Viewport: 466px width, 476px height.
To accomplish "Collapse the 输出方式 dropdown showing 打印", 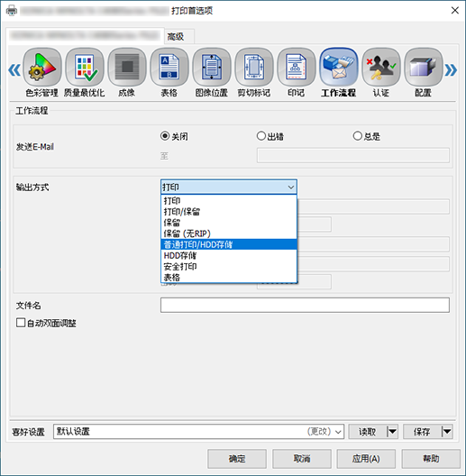I will coord(229,187).
